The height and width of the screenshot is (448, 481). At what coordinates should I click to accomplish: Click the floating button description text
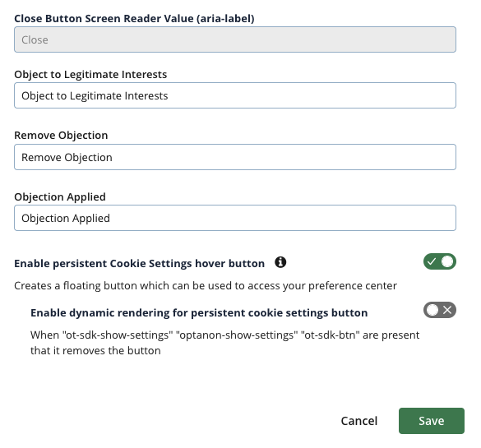(x=206, y=286)
